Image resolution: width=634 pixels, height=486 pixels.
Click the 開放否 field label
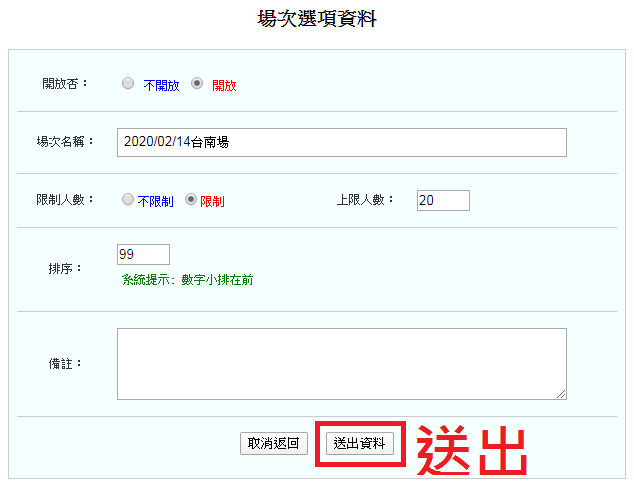pyautogui.click(x=65, y=84)
